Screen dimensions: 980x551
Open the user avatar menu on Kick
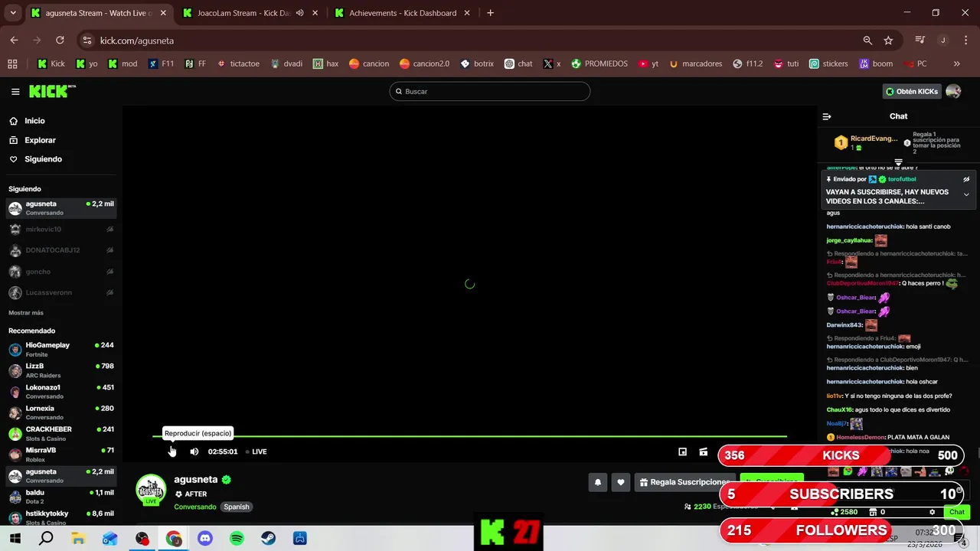coord(953,91)
